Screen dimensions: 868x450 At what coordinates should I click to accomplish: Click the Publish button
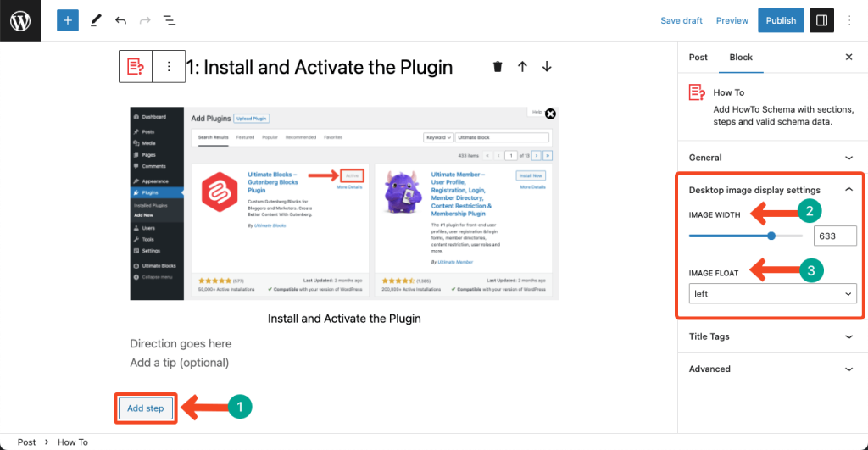point(781,20)
